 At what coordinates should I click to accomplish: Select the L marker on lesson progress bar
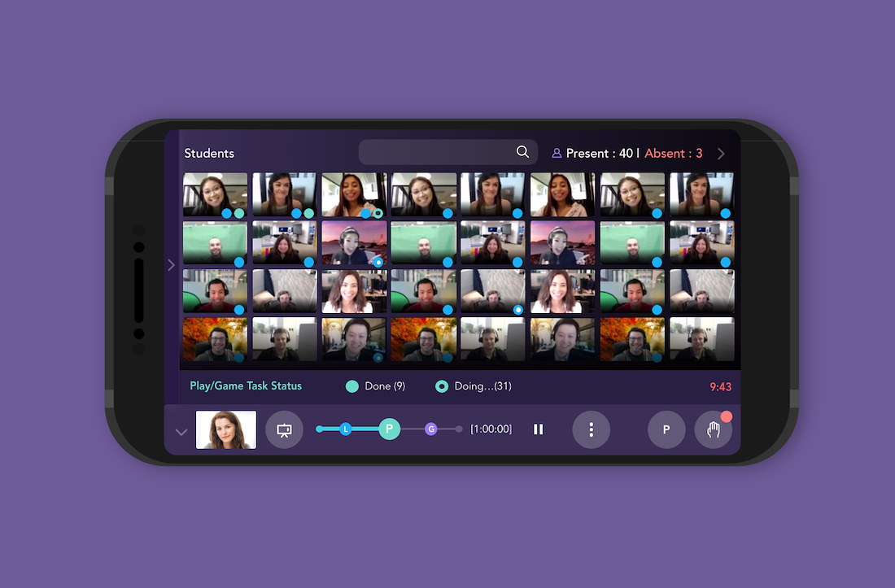345,429
